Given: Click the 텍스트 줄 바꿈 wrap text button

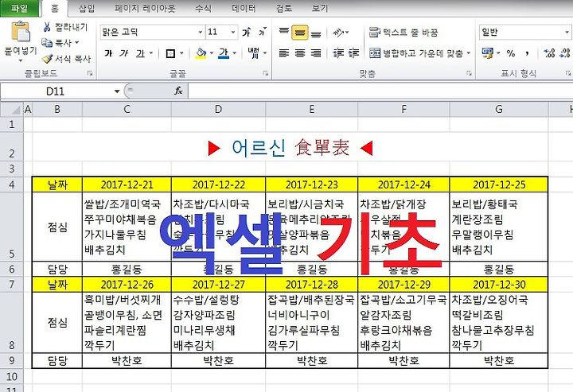Looking at the screenshot, I should pos(403,32).
